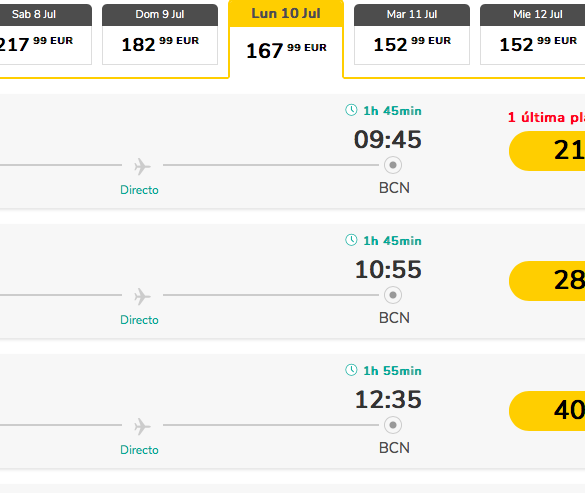Click BCN arrival marker for 12:35 flight
The width and height of the screenshot is (585, 493).
tap(393, 425)
